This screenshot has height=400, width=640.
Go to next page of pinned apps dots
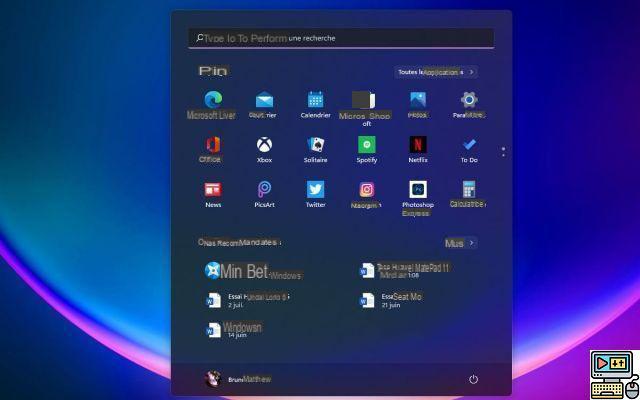[x=503, y=152]
